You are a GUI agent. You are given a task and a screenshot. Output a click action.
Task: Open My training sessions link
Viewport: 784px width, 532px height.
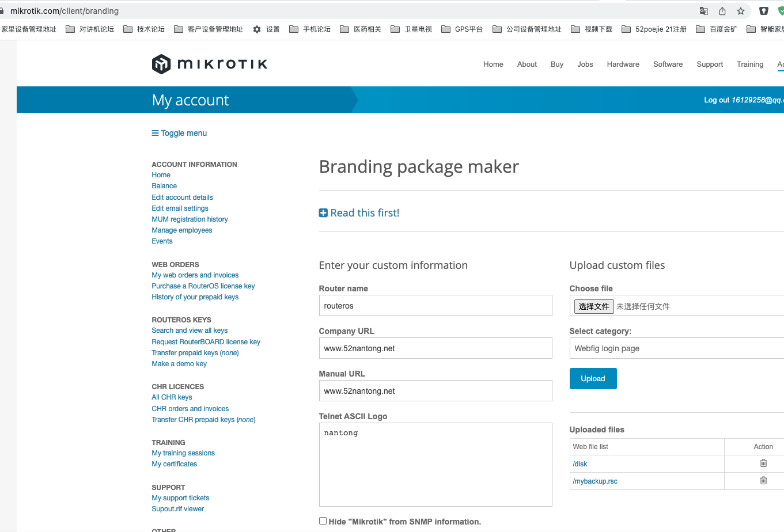point(183,453)
